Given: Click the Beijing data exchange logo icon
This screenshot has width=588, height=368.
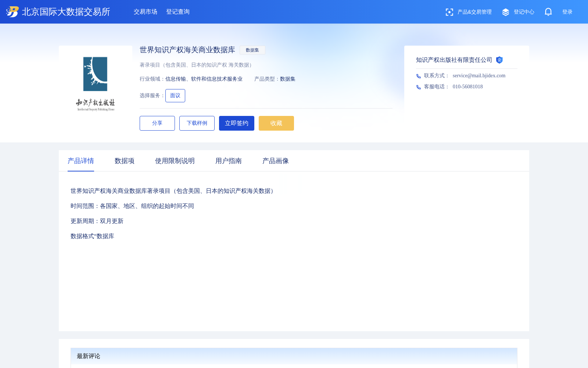Looking at the screenshot, I should (12, 12).
